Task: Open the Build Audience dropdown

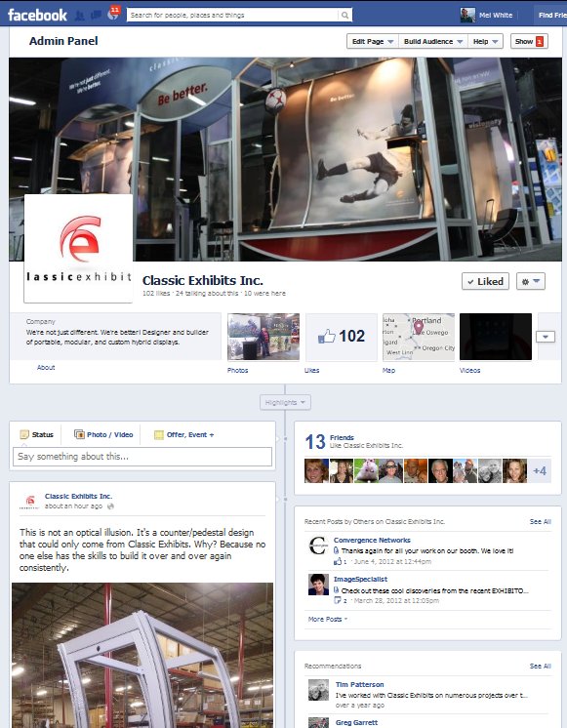Action: (432, 41)
